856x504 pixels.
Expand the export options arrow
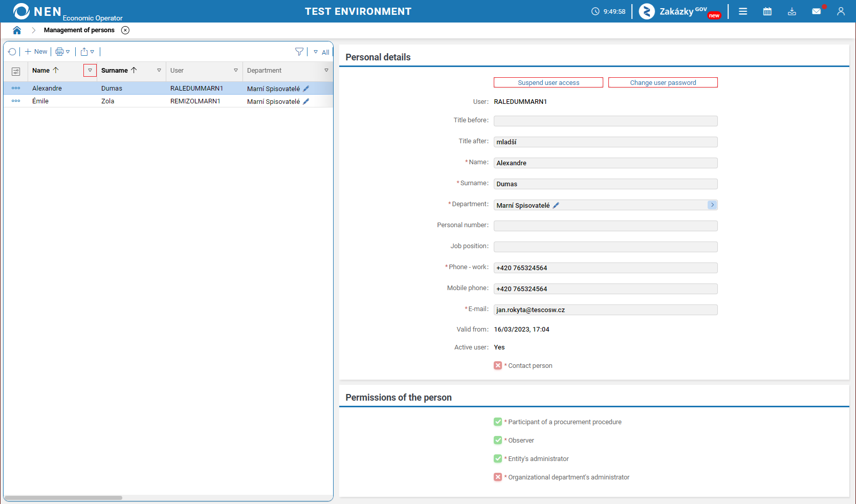[x=92, y=52]
